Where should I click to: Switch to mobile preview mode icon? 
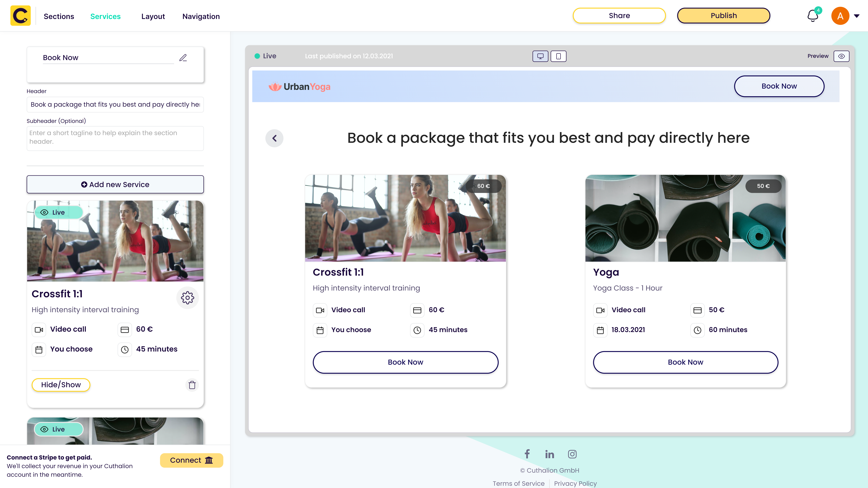(x=558, y=56)
